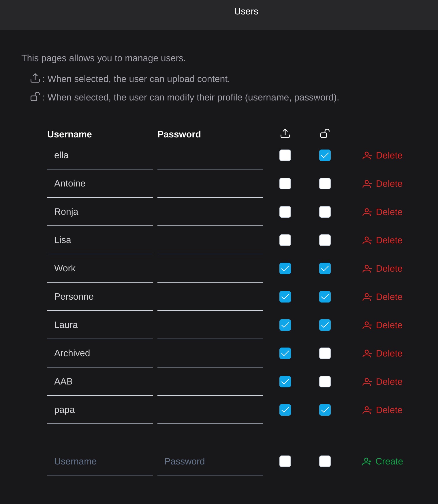
Task: Click the delete-user icon for Archived
Action: point(367,354)
